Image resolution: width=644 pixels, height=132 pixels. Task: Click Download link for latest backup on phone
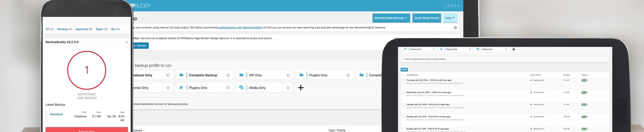click(x=56, y=114)
